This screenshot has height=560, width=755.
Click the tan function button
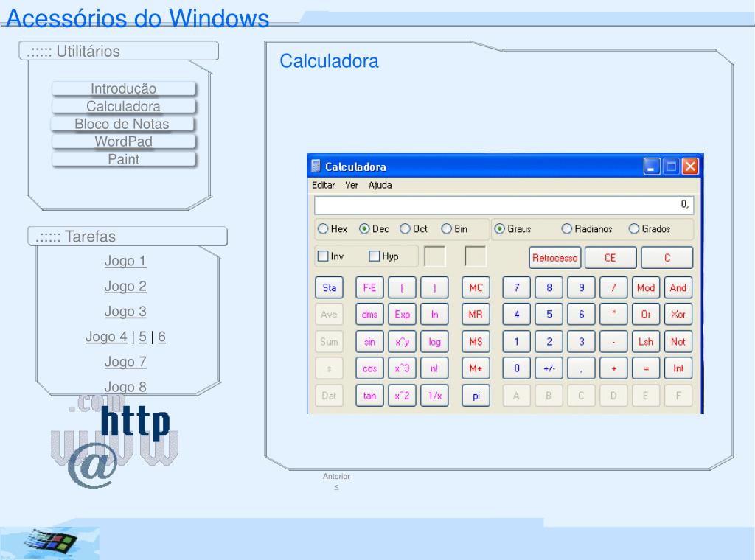[369, 396]
